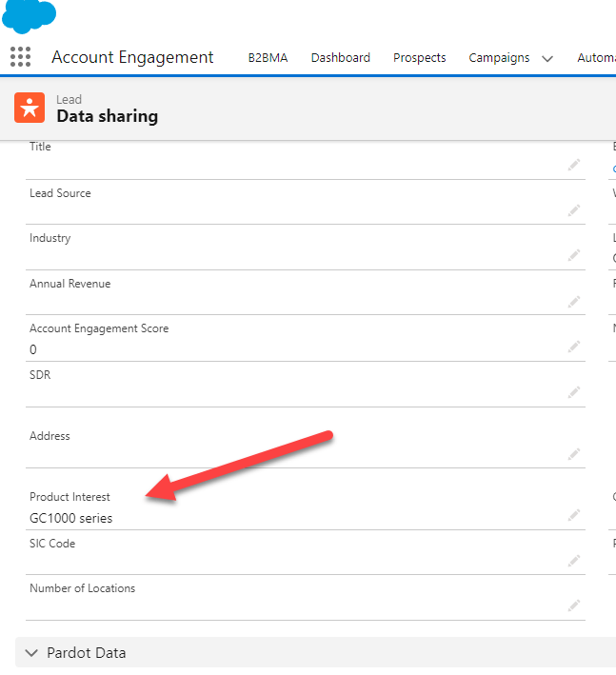Click the Title field label
The image size is (616, 675).
point(40,147)
